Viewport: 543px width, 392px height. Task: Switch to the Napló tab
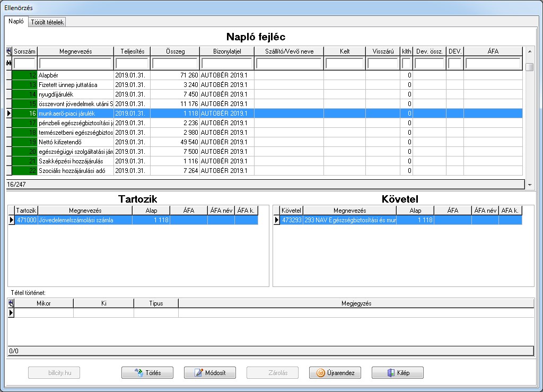pos(16,21)
